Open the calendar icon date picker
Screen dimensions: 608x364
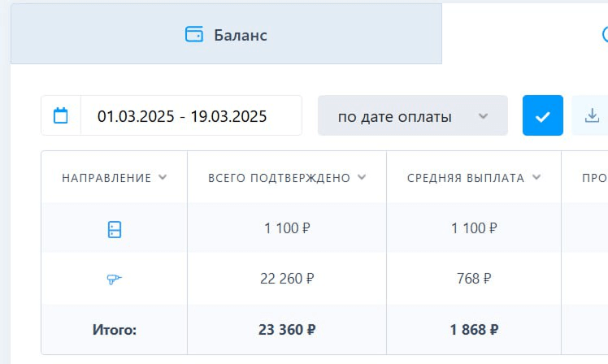click(x=60, y=115)
